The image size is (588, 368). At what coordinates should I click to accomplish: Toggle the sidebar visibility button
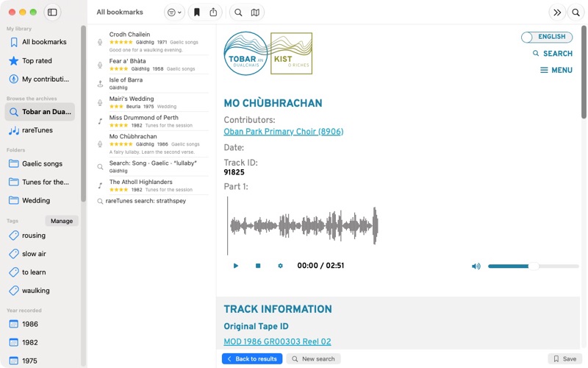(x=52, y=13)
